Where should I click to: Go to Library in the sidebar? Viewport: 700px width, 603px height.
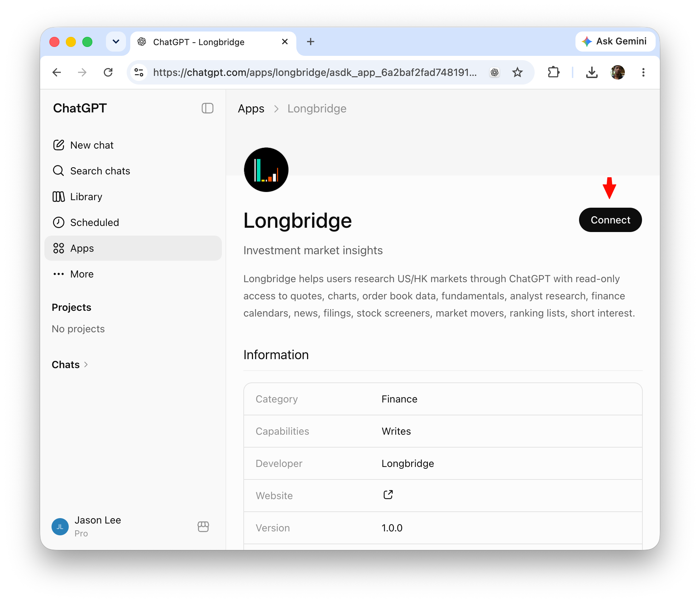(x=133, y=197)
